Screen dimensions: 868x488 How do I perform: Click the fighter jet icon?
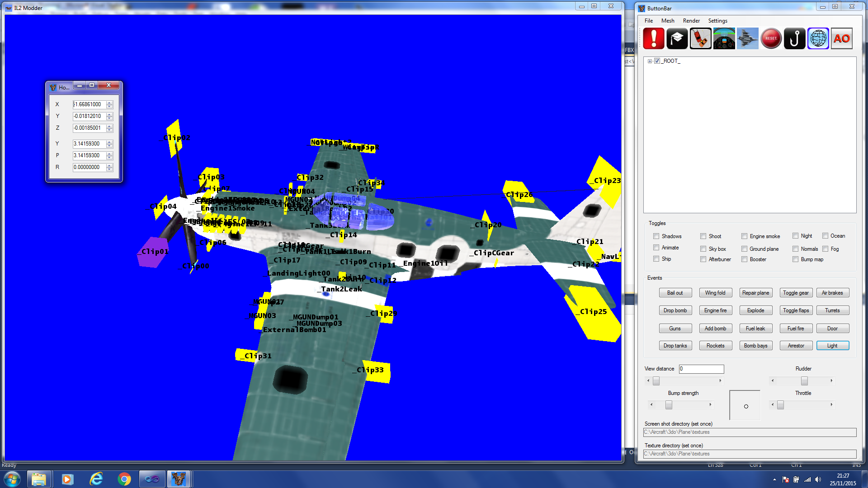747,39
